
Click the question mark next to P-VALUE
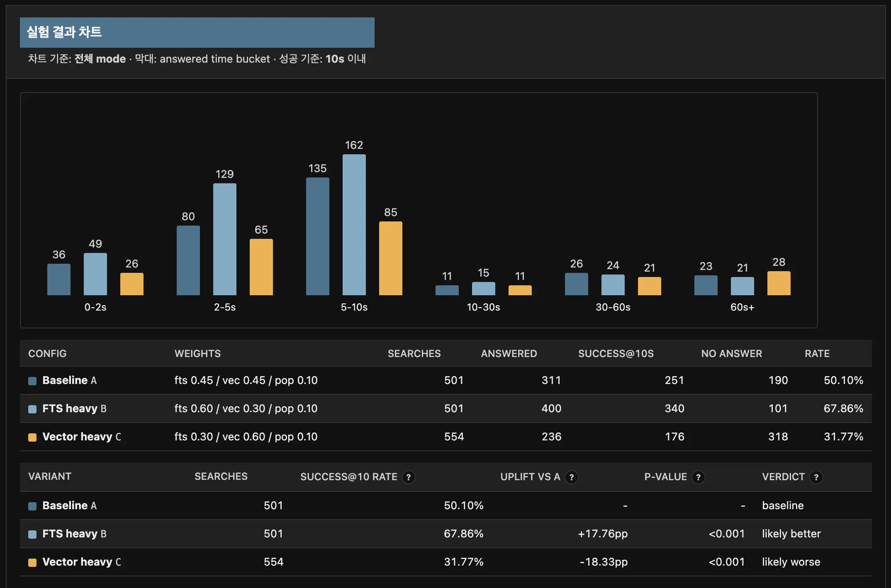click(699, 477)
